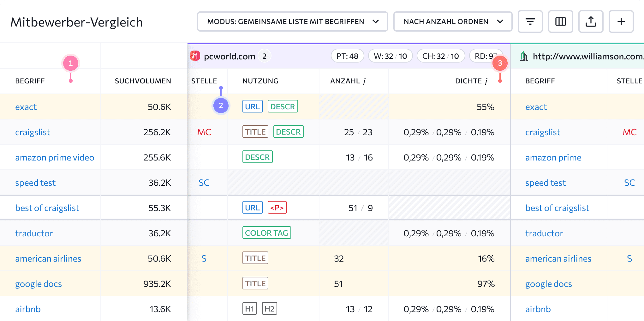The height and width of the screenshot is (321, 644).
Task: Click the pcworld.com favicon
Action: (195, 56)
